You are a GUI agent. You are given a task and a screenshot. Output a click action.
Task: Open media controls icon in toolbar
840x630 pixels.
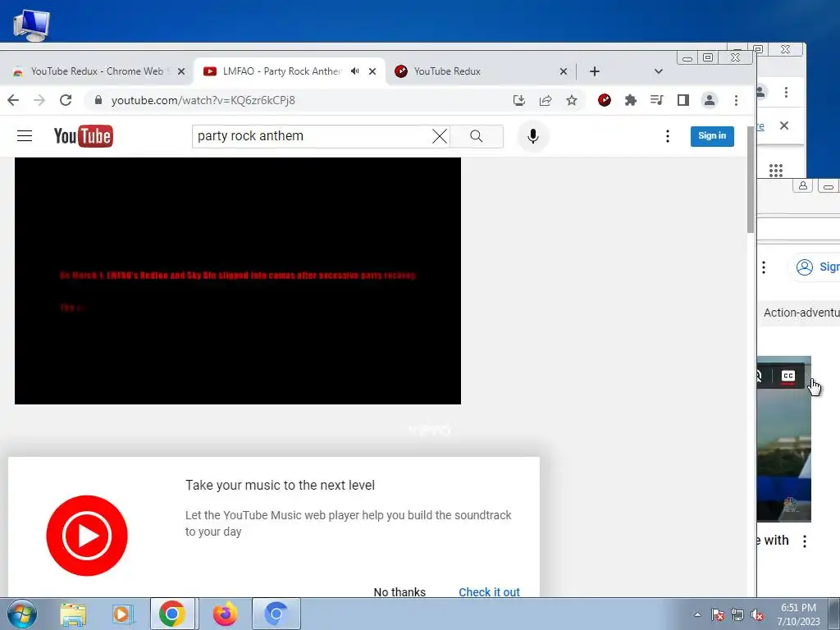tap(657, 100)
